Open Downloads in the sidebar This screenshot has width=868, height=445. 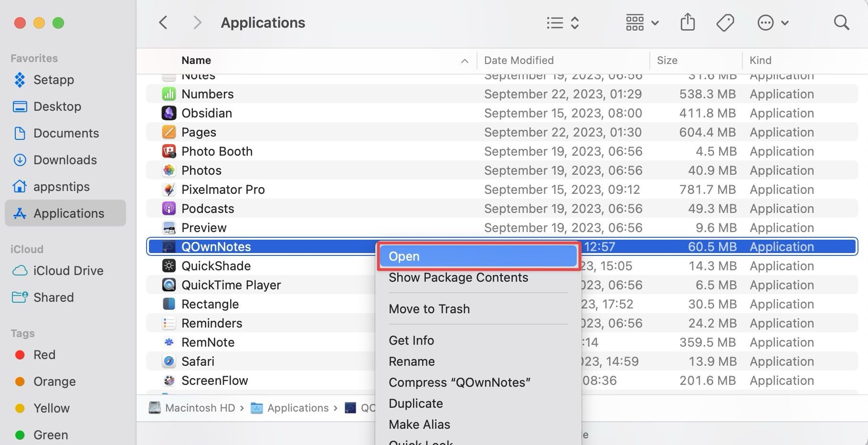point(65,160)
